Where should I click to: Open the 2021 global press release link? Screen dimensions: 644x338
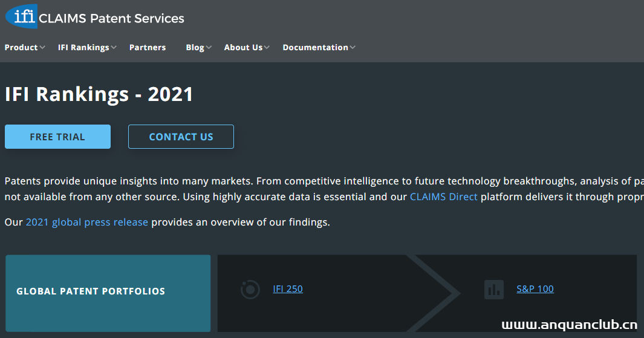(87, 222)
